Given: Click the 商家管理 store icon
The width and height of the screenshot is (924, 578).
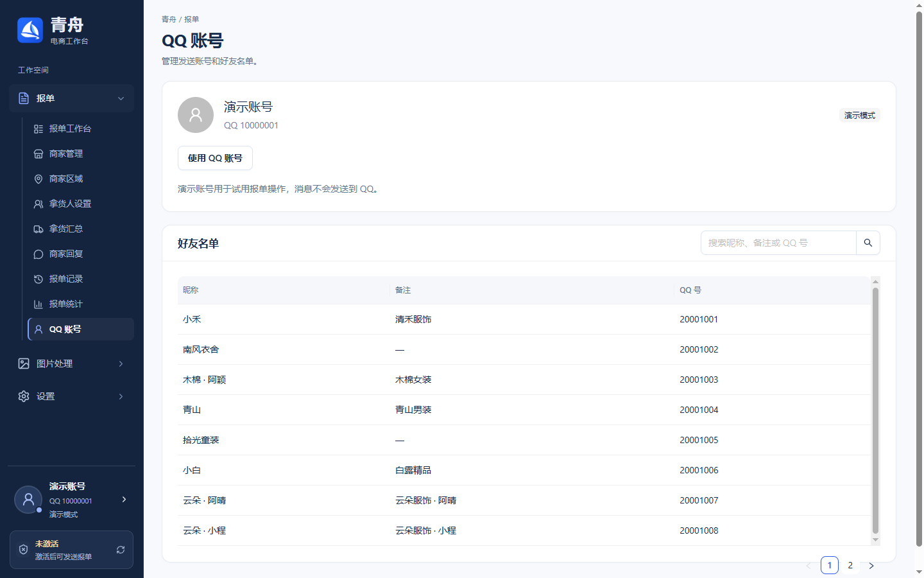Looking at the screenshot, I should pyautogui.click(x=38, y=154).
